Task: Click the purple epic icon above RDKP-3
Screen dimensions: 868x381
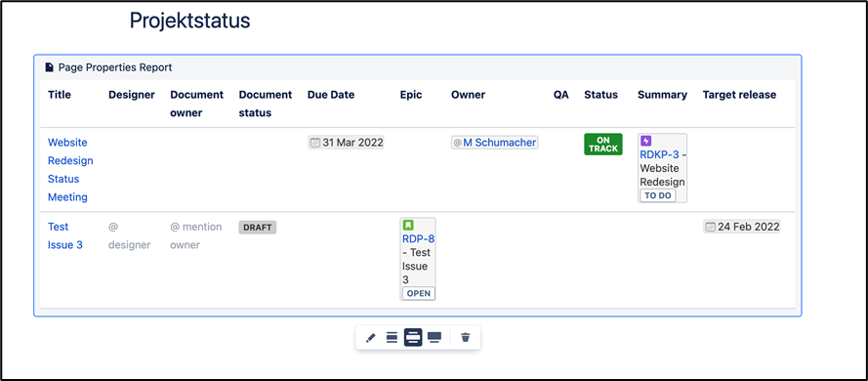Action: pos(645,142)
